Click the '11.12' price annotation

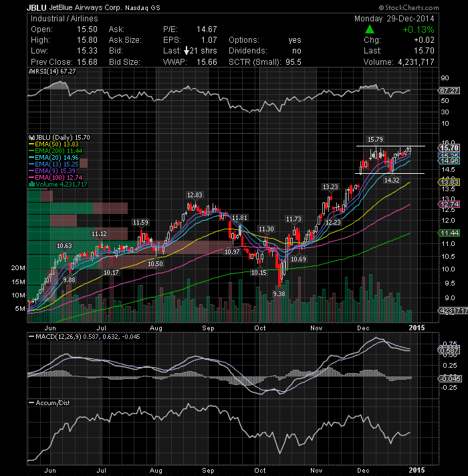click(x=99, y=234)
